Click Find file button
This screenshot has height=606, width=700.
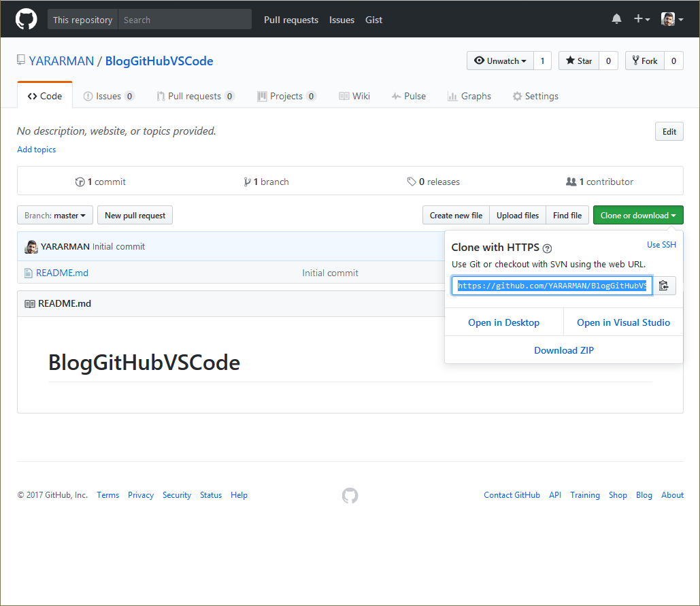coord(567,215)
